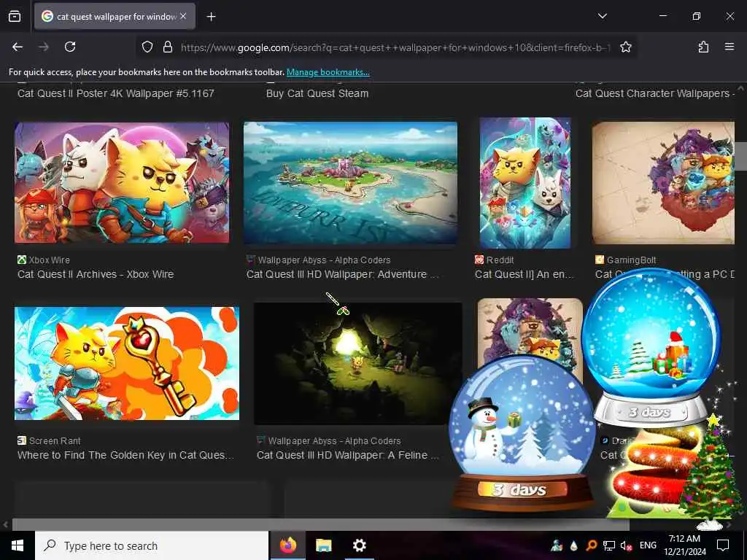Image resolution: width=747 pixels, height=560 pixels.
Task: Reload the current Google search page
Action: coord(70,47)
